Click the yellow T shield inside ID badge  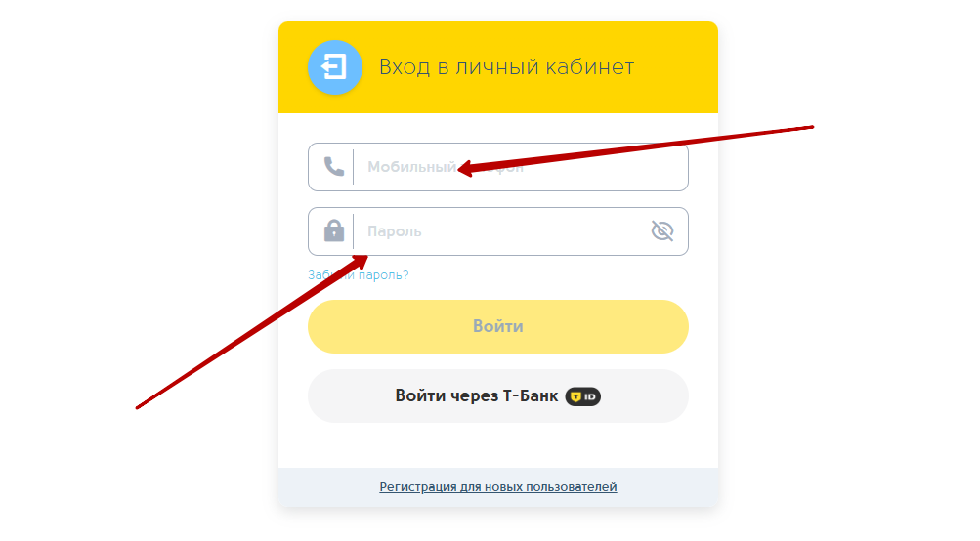point(575,396)
